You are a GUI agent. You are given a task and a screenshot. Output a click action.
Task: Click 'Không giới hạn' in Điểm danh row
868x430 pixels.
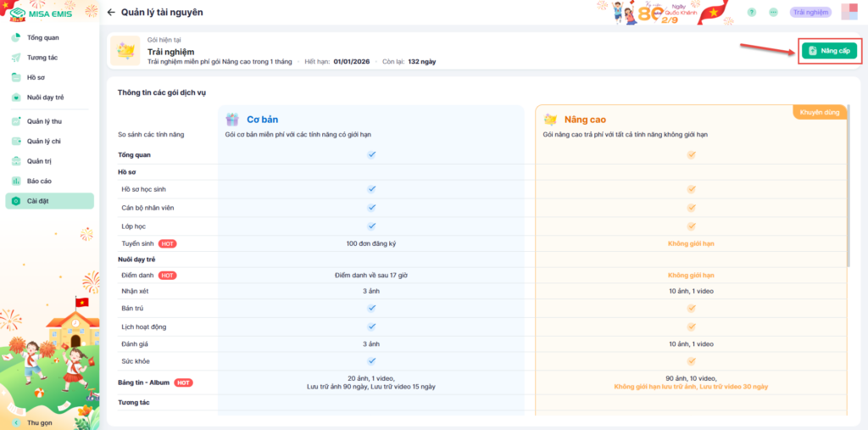[x=691, y=276]
